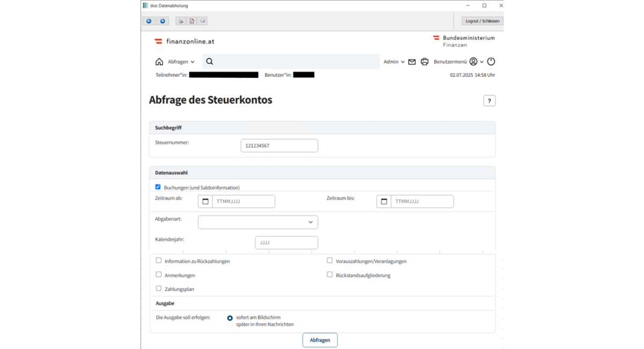Open the Admin menu
The width and height of the screenshot is (644, 349).
(394, 62)
